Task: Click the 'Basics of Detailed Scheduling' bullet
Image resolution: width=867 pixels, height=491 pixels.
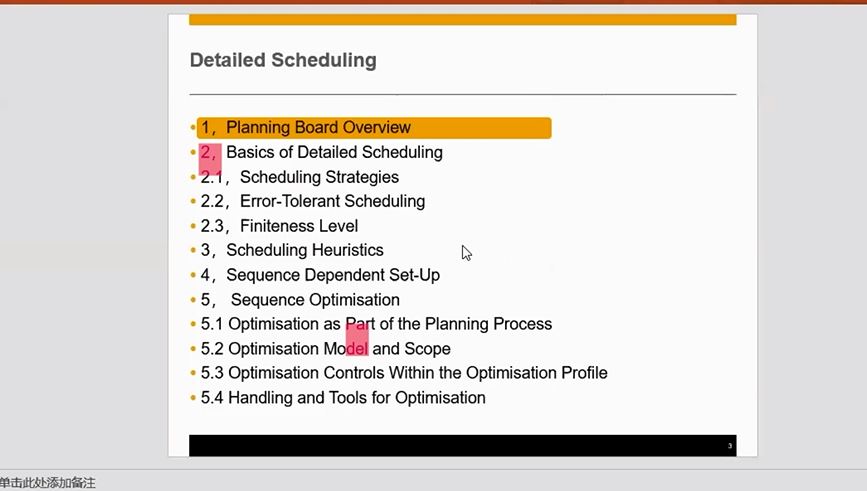Action: click(335, 152)
